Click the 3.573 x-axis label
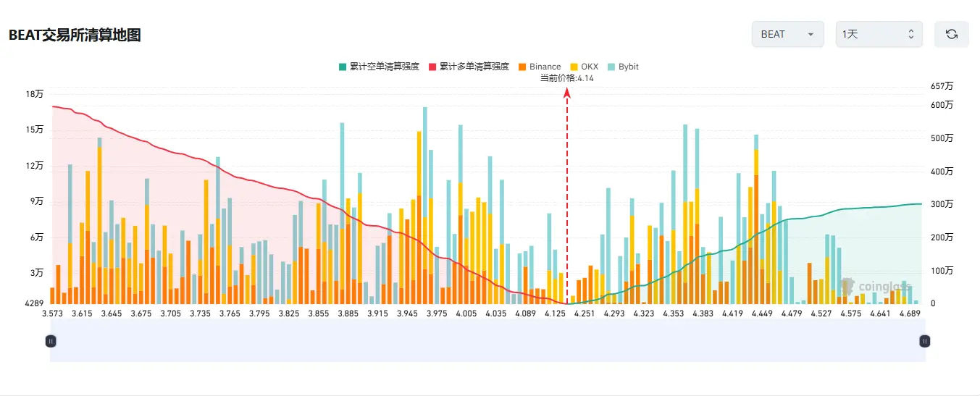This screenshot has width=980, height=396. coord(52,313)
